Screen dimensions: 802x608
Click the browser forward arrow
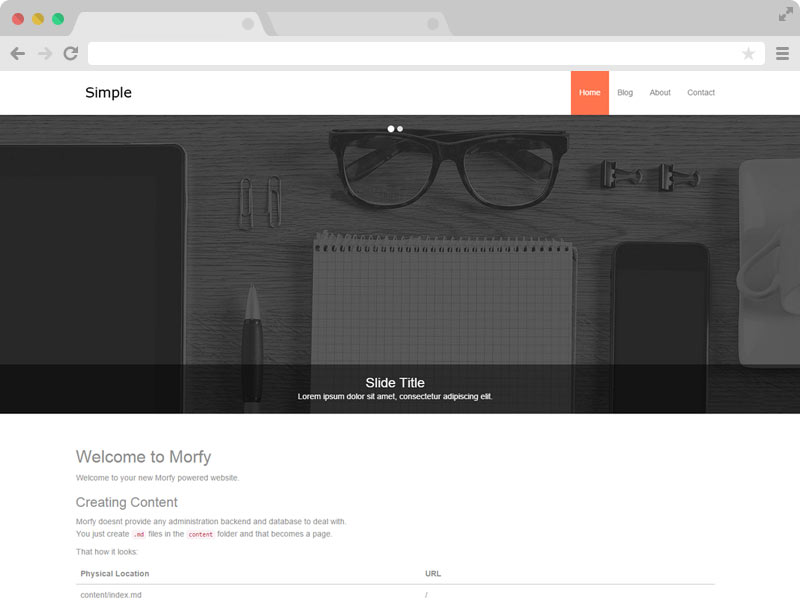[x=45, y=53]
